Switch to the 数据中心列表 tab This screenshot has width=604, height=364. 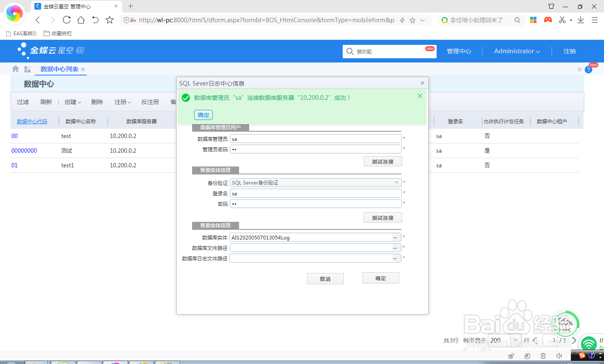tap(60, 69)
